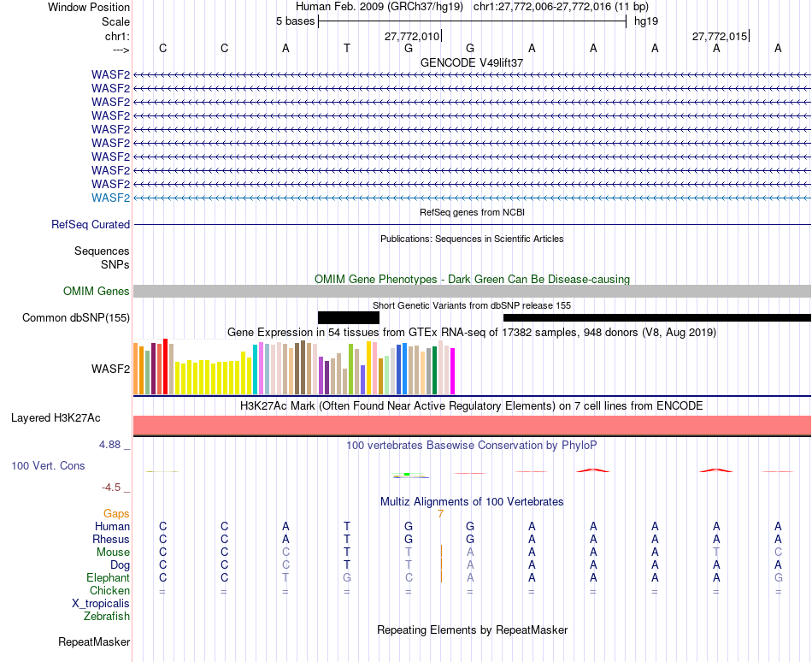Image resolution: width=812 pixels, height=662 pixels.
Task: Click the grey OMIM Genes bar
Action: (x=473, y=291)
